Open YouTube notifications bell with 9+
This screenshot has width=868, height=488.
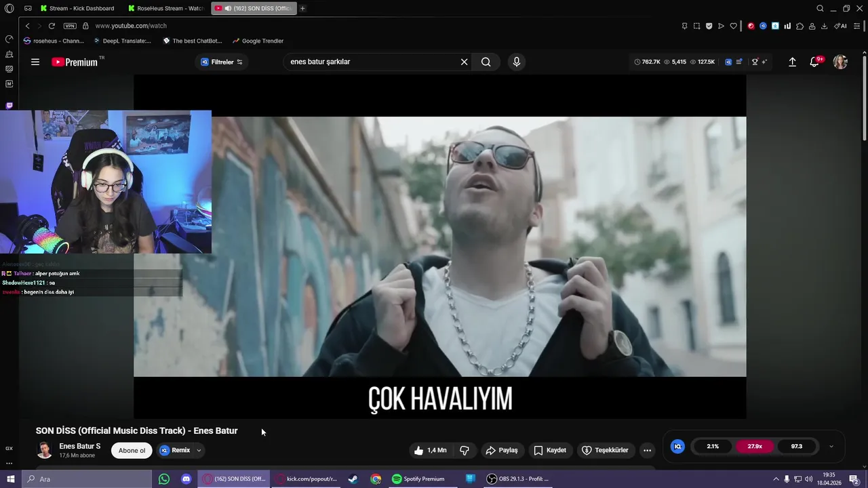pos(815,62)
